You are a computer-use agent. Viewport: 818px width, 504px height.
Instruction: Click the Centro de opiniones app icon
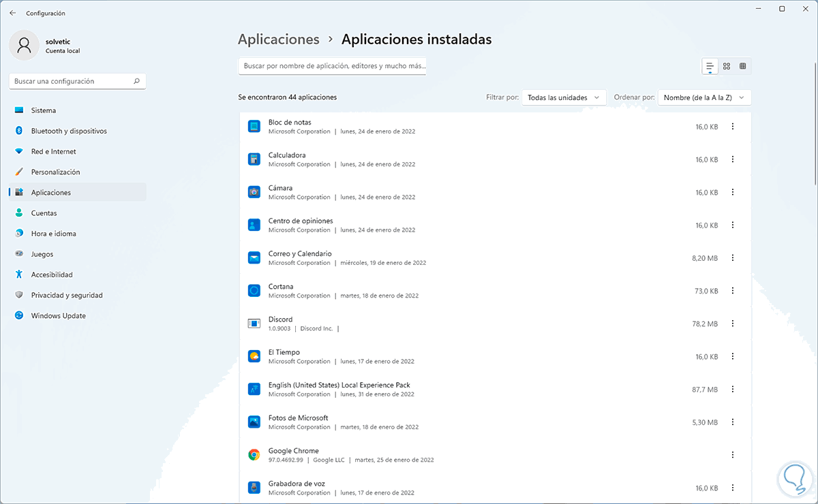tap(254, 225)
